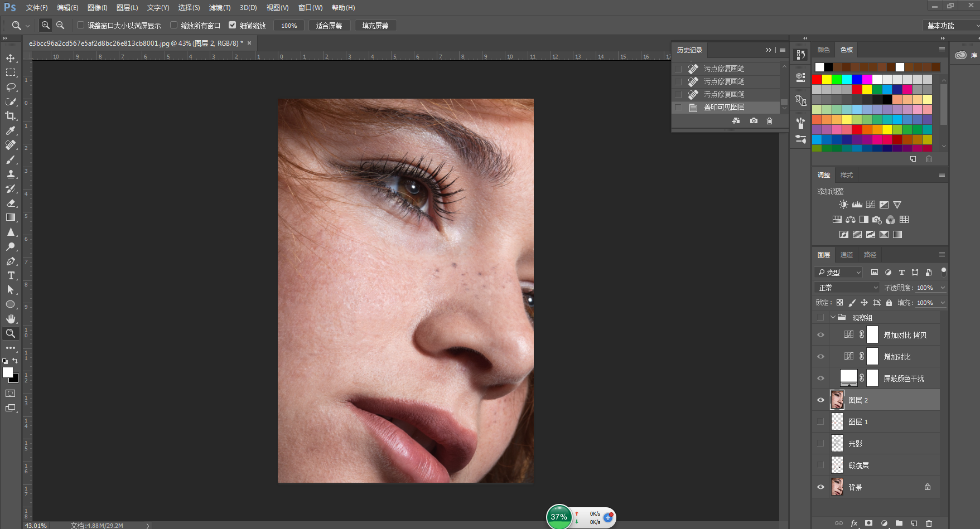The height and width of the screenshot is (529, 980).
Task: Hide the 背景 layer
Action: click(x=820, y=487)
